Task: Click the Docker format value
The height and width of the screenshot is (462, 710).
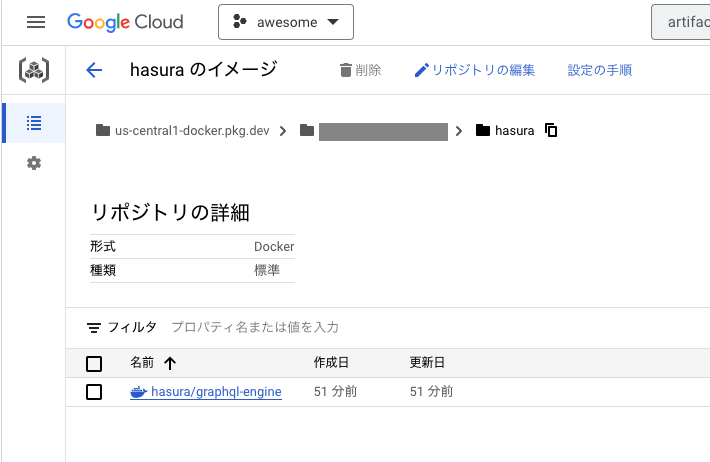Action: tap(274, 247)
